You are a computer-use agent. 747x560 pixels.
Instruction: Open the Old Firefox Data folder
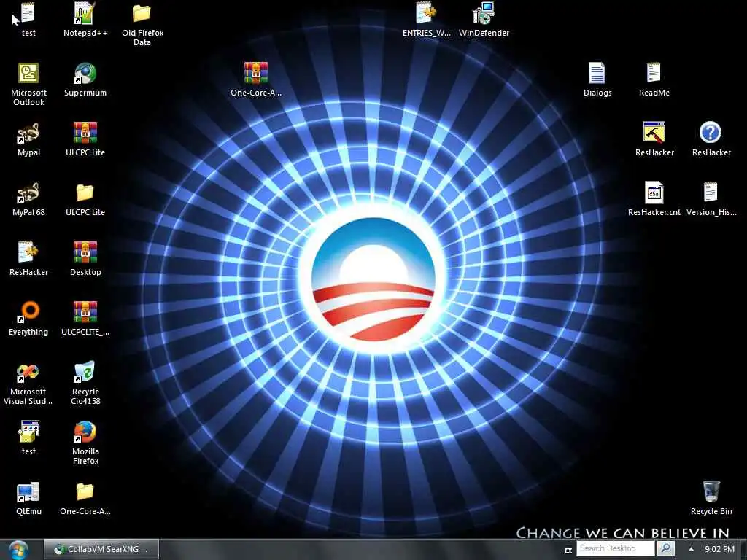142,14
